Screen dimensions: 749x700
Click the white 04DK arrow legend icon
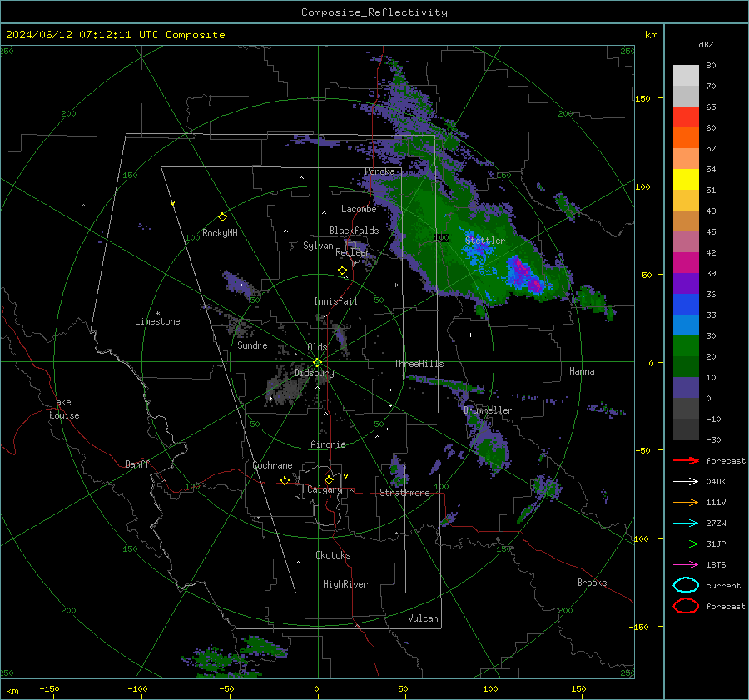coord(686,482)
